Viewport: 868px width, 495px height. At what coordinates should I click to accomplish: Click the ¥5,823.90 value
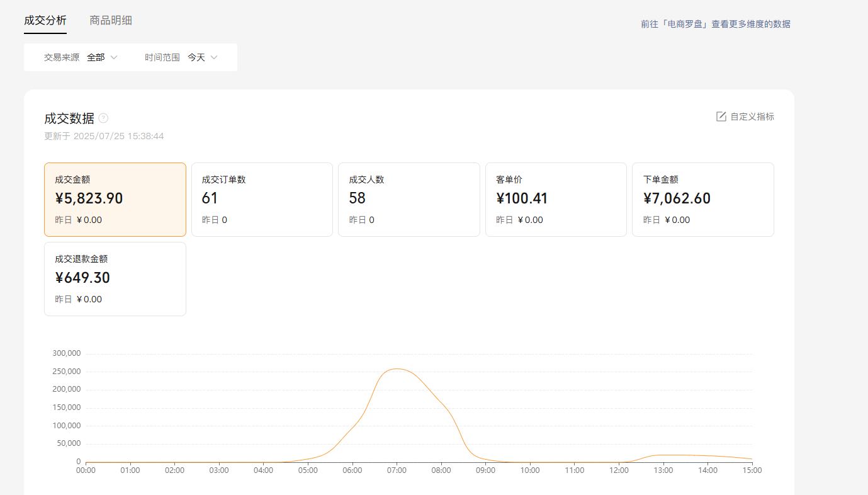pos(89,198)
